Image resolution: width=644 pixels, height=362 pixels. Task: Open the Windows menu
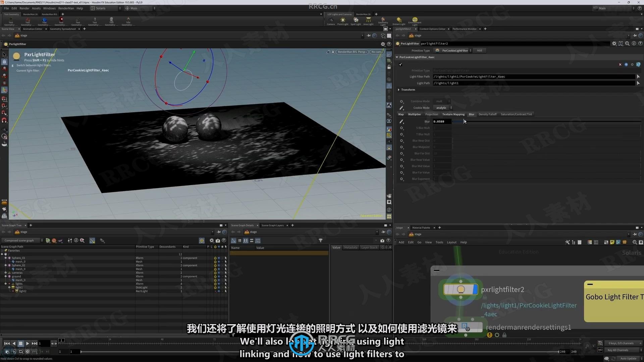(x=49, y=8)
